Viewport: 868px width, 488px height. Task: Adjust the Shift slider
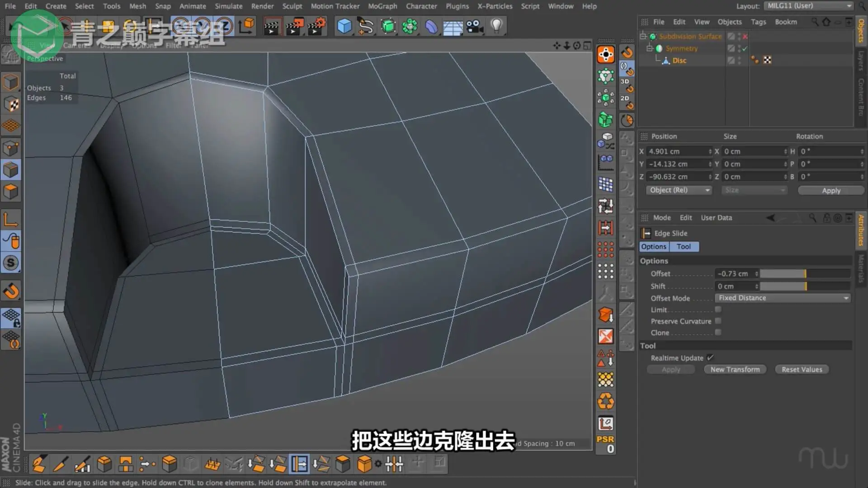point(805,286)
